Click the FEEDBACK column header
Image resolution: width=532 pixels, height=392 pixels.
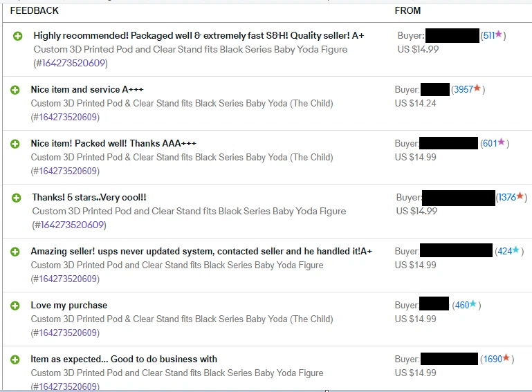tap(35, 10)
